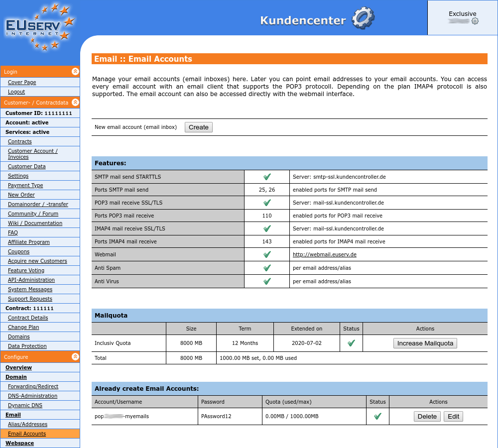Click the pop-myemails account status checkmark
This screenshot has height=448, width=498.
(x=377, y=416)
